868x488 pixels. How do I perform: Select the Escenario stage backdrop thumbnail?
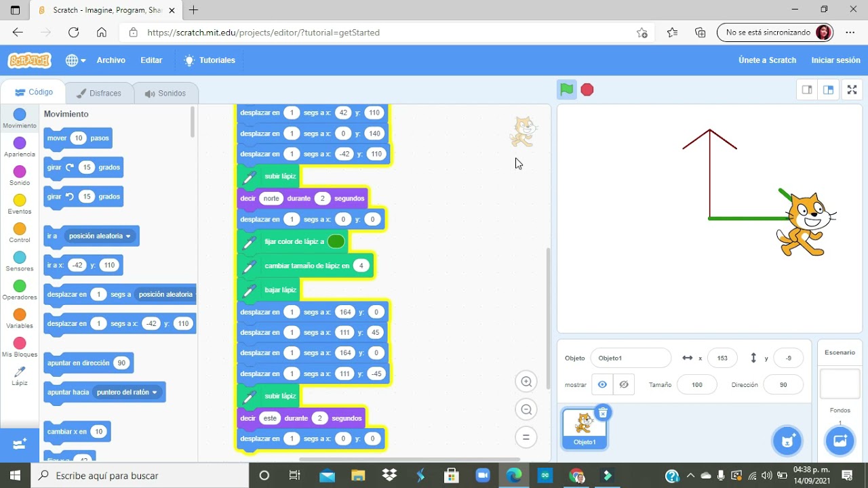click(840, 384)
